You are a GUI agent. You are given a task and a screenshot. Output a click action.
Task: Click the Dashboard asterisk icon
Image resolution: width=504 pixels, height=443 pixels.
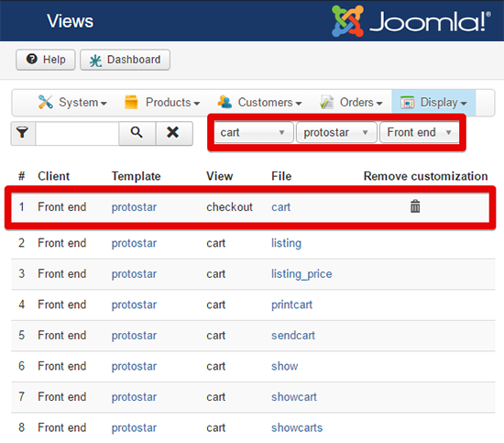point(95,61)
